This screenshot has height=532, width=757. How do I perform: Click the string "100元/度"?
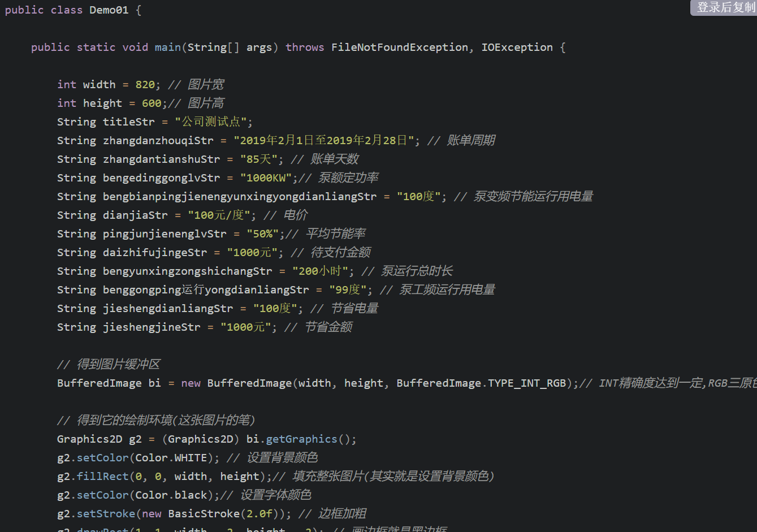coord(219,215)
